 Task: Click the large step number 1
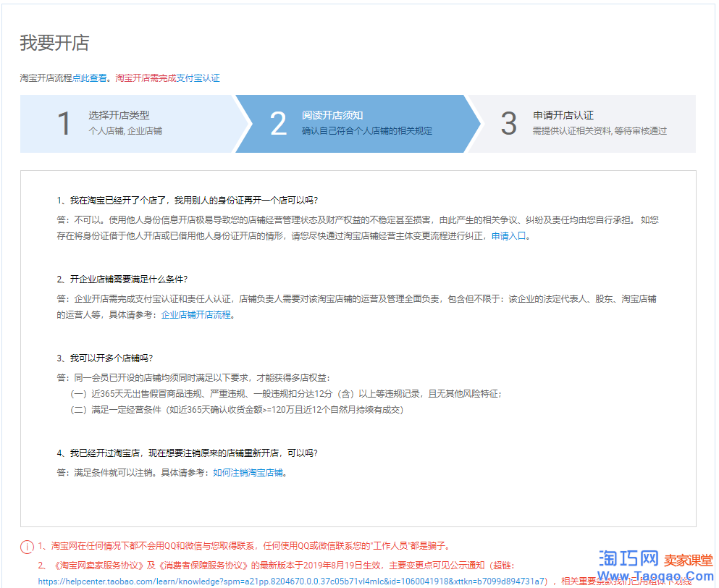pyautogui.click(x=64, y=124)
